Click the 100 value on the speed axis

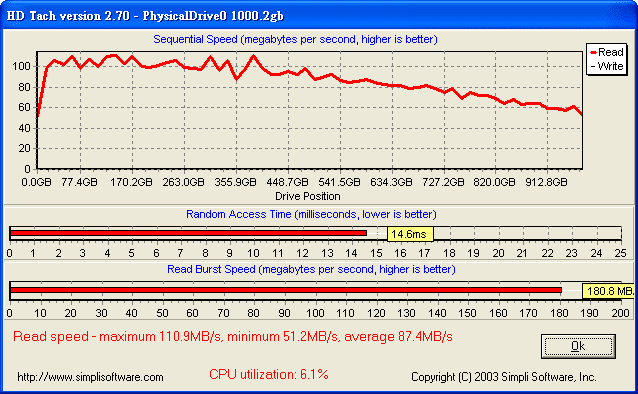pyautogui.click(x=21, y=66)
